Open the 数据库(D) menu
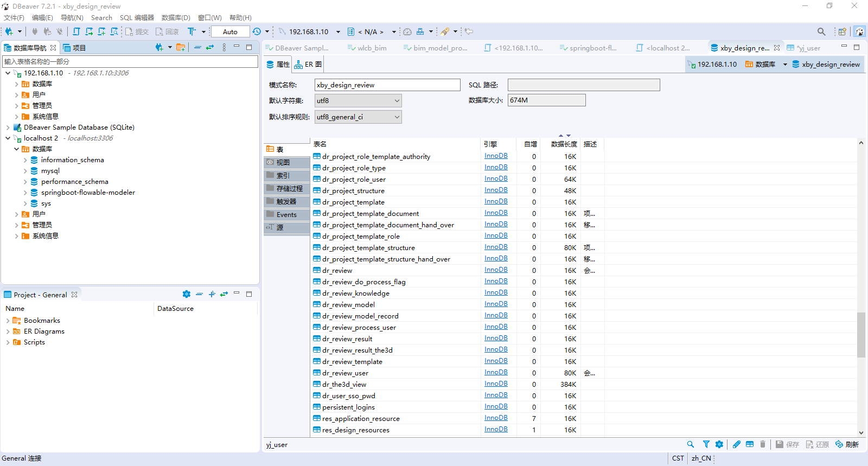The height and width of the screenshot is (466, 868). (176, 18)
